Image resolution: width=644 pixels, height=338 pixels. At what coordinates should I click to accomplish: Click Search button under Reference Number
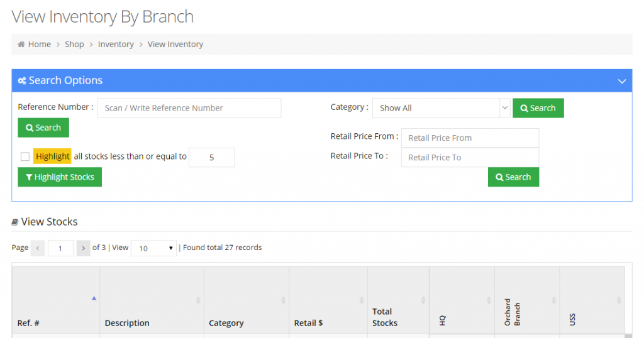43,128
